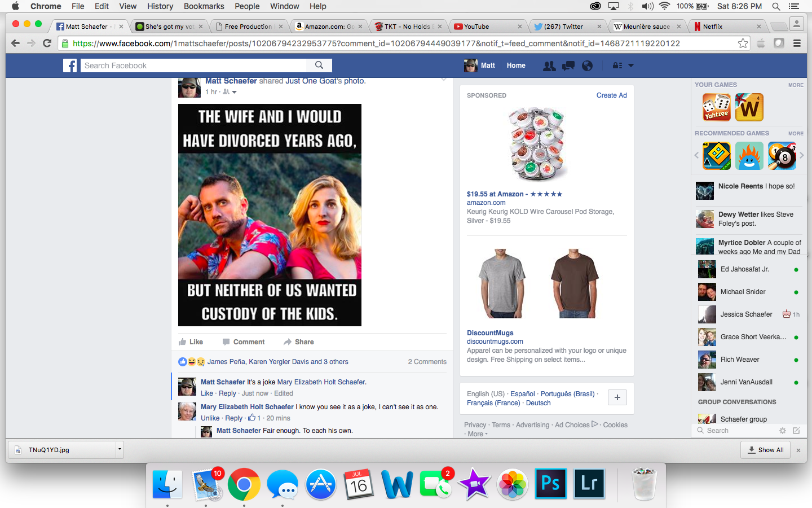Open 8 Ball Pool game icon

pyautogui.click(x=782, y=156)
